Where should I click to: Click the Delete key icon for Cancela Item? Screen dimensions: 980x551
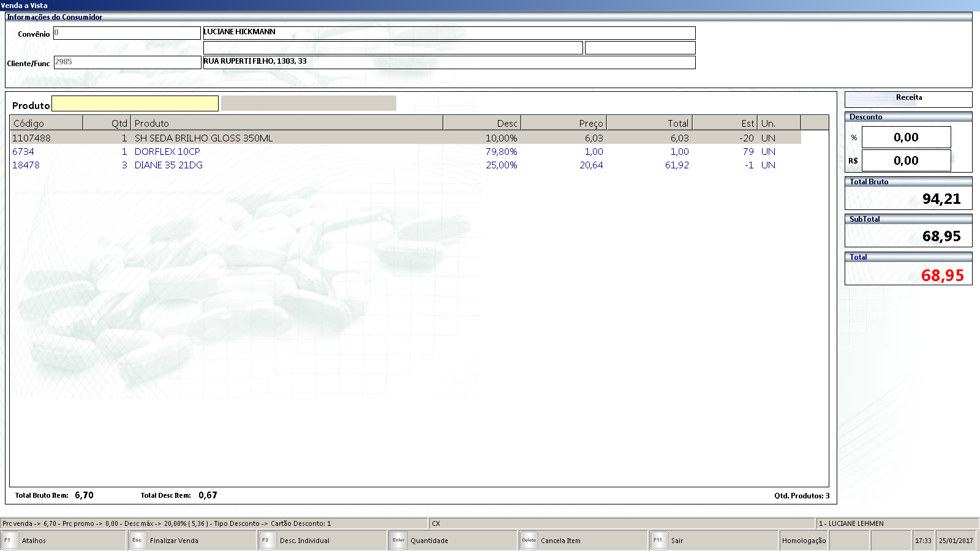(x=529, y=541)
